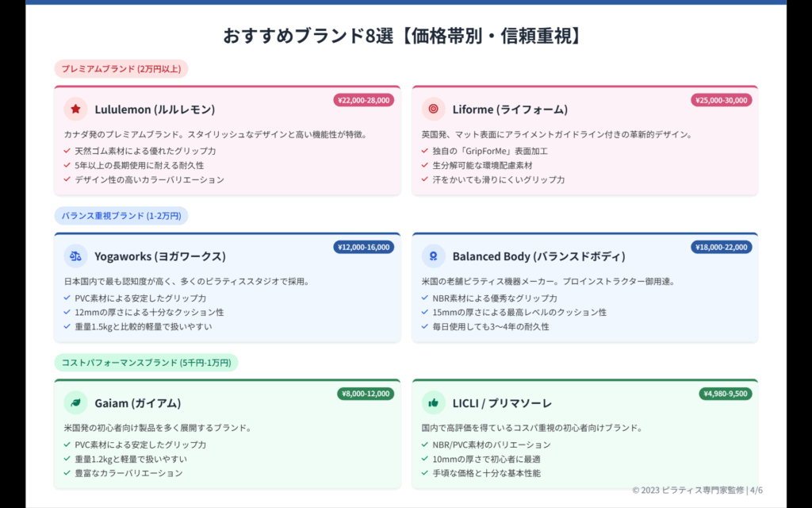This screenshot has height=508, width=812.
Task: Click the leaf icon beside Gaiam
Action: point(75,402)
